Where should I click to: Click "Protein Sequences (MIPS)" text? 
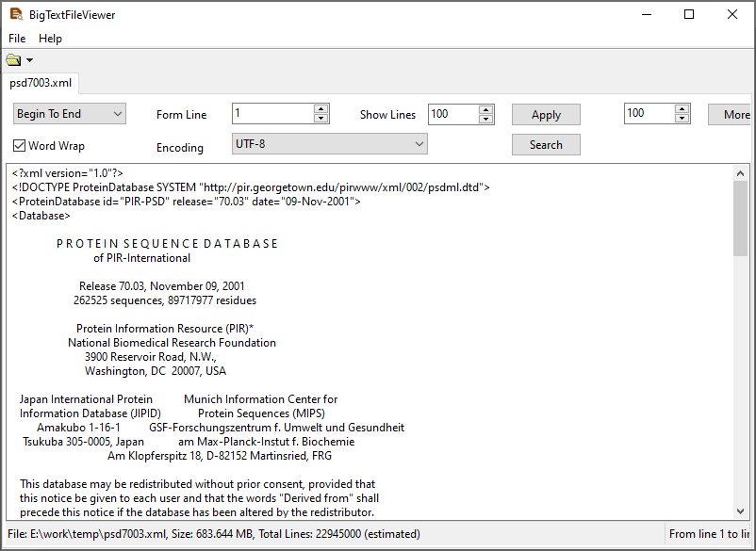[x=261, y=413]
